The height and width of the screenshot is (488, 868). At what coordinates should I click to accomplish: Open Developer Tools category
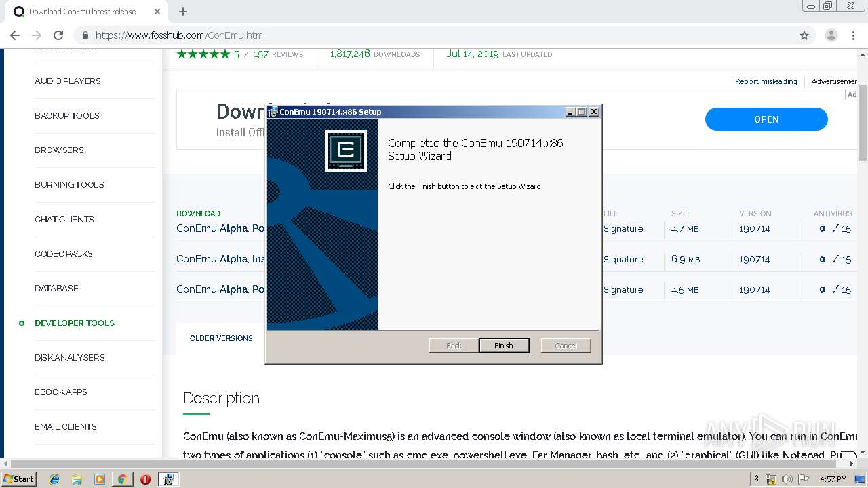(x=75, y=323)
